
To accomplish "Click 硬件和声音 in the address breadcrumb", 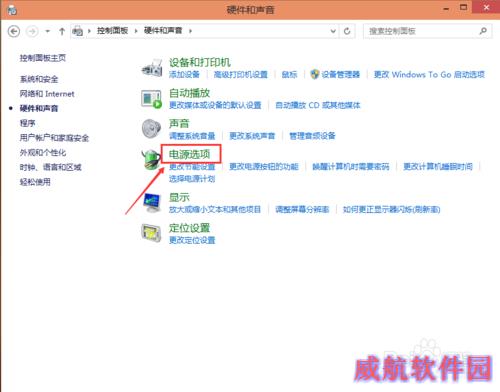I will click(163, 31).
